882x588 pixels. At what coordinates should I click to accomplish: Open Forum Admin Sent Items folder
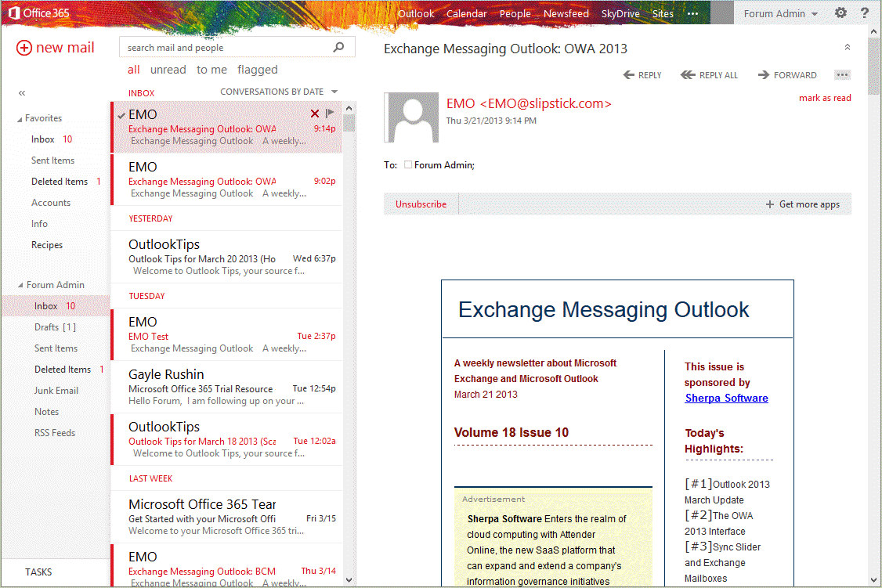pyautogui.click(x=56, y=348)
